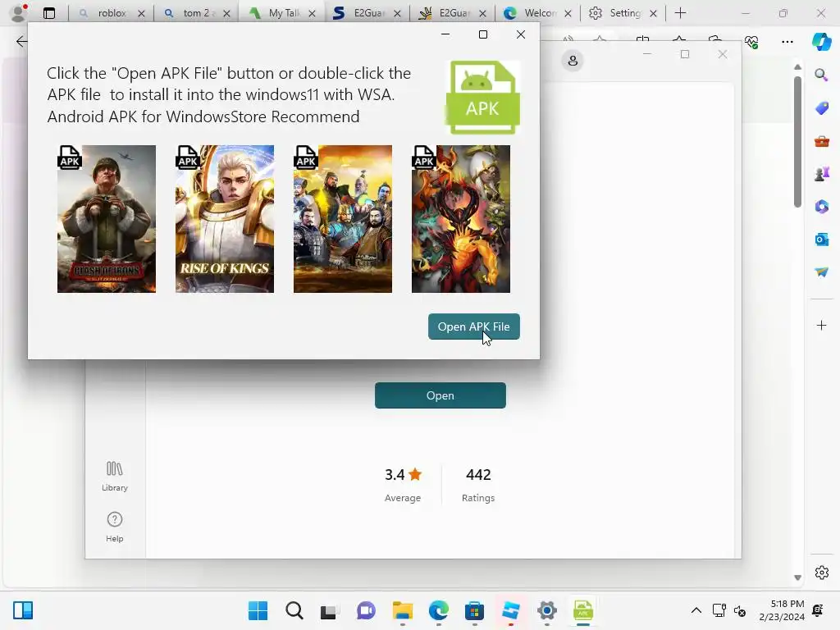Click the network tray icon
This screenshot has height=630, width=840.
[x=719, y=610]
